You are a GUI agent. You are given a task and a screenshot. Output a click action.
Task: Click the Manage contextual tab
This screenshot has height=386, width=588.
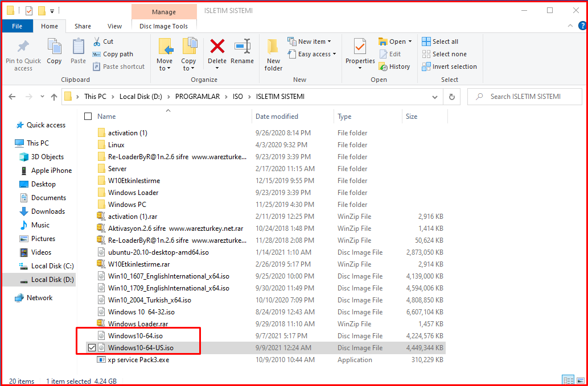click(x=164, y=11)
